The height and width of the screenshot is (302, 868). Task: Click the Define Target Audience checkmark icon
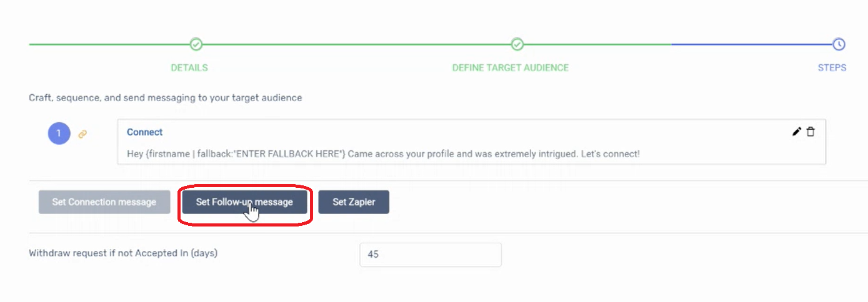point(517,44)
